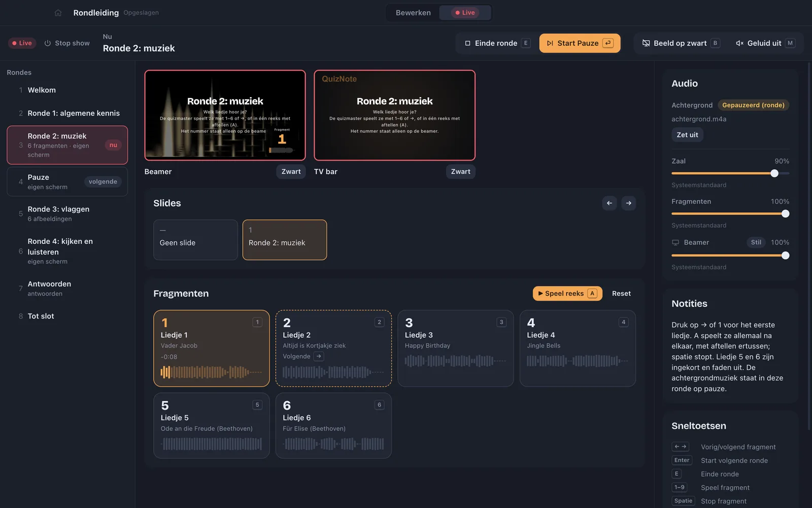Toggle the Live mode tab

[465, 13]
